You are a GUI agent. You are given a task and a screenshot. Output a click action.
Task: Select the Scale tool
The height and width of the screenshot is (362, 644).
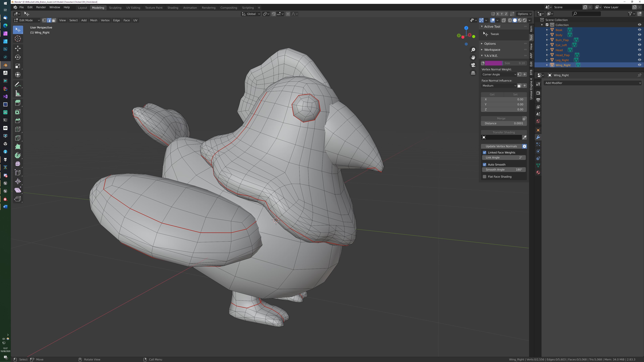[18, 66]
